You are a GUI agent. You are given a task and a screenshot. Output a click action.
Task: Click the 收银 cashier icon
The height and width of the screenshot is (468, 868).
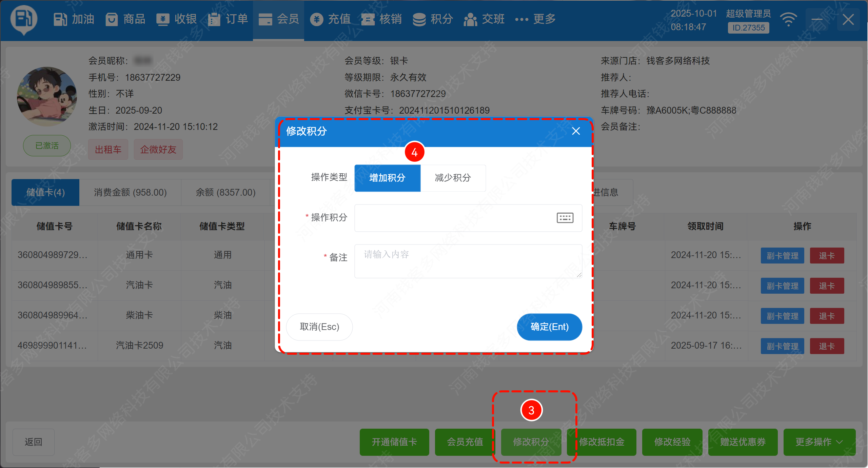click(163, 19)
